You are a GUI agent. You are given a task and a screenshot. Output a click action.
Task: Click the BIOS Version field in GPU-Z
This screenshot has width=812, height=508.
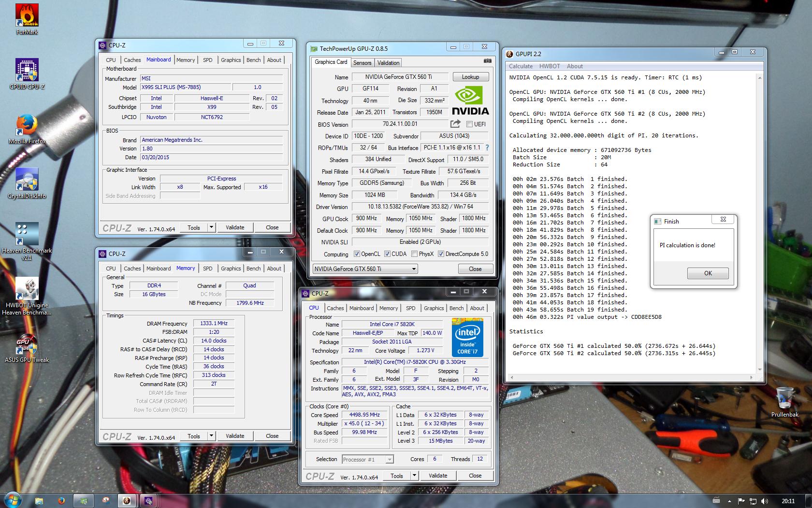[x=400, y=124]
